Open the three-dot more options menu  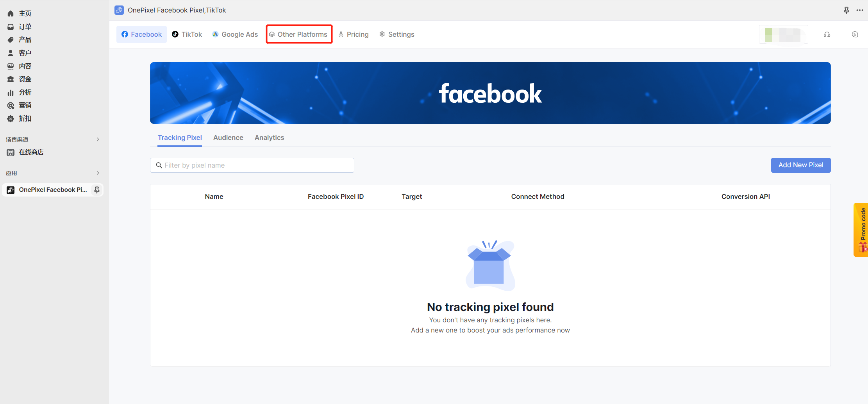point(860,10)
